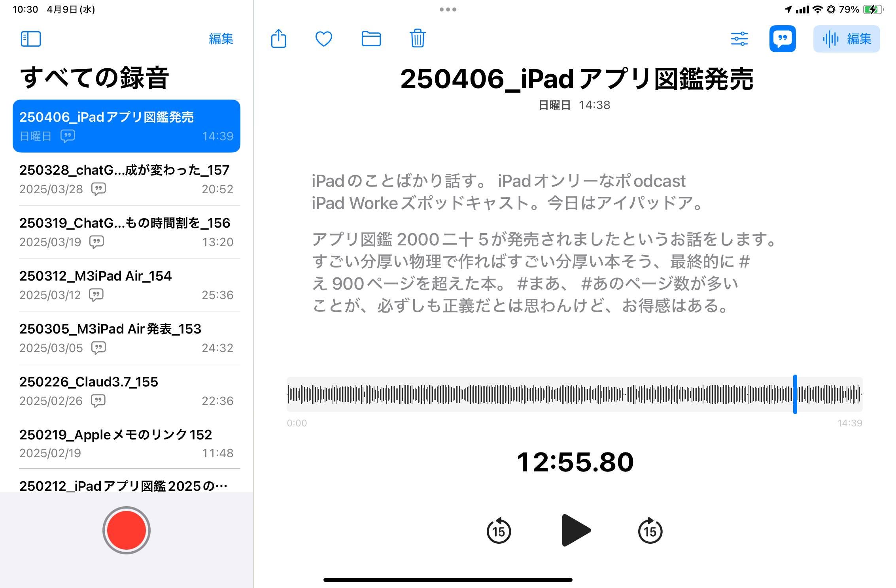Open waveform 編集 button at top right
Viewport: 896px width, 588px height.
pyautogui.click(x=846, y=39)
